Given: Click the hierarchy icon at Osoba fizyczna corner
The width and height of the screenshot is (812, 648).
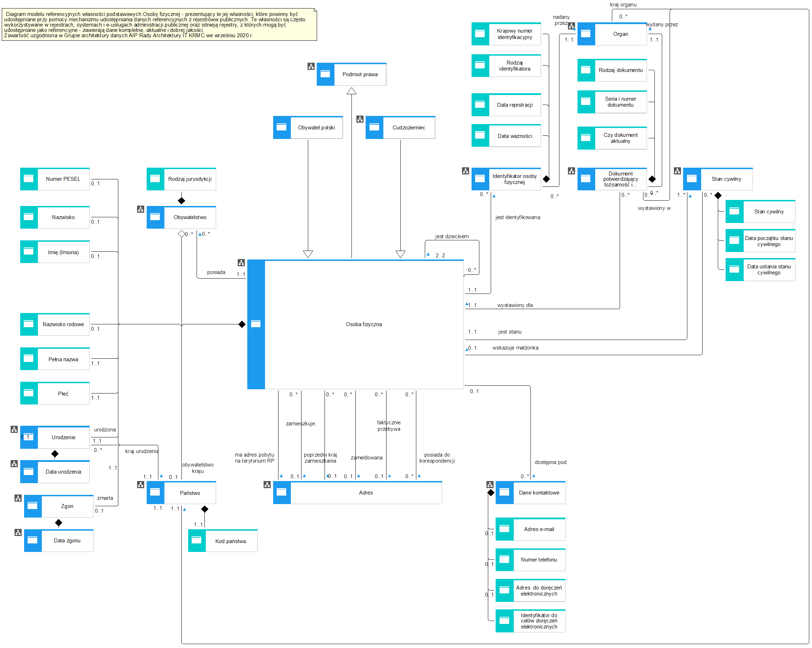Looking at the screenshot, I should (241, 263).
